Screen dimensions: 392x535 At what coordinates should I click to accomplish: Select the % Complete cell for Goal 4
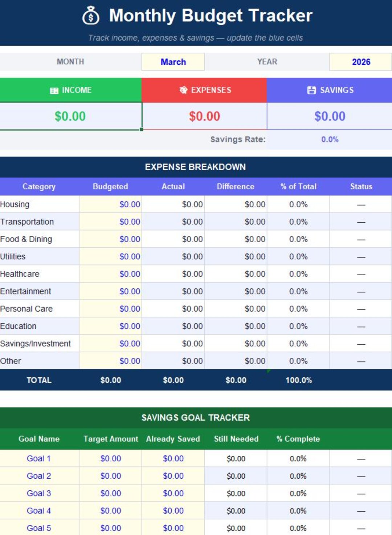298,511
